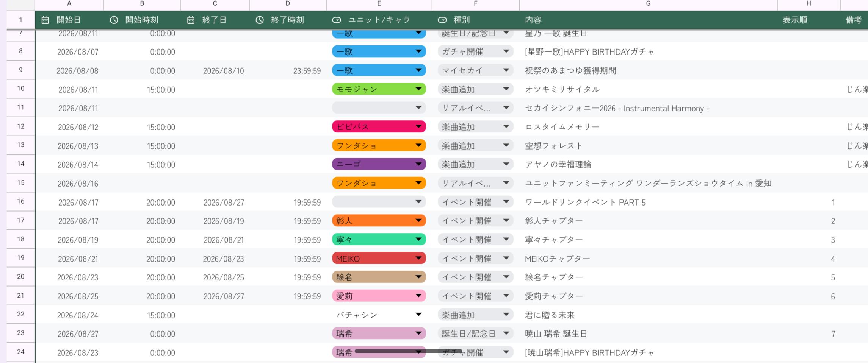The image size is (868, 363).
Task: Click the horizontal scrollbar near row 24
Action: (x=408, y=351)
